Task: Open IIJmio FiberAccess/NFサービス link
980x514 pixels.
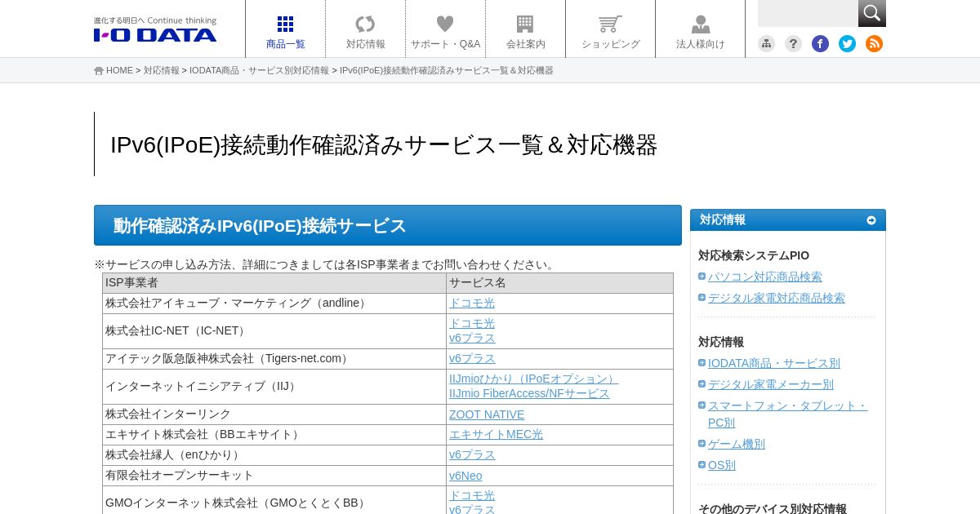Action: point(529,394)
